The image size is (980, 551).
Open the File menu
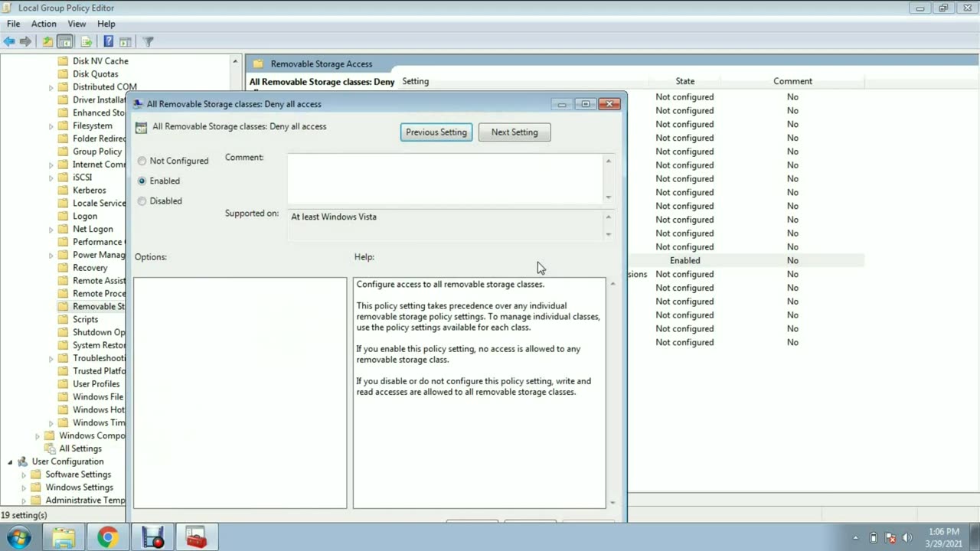click(13, 24)
